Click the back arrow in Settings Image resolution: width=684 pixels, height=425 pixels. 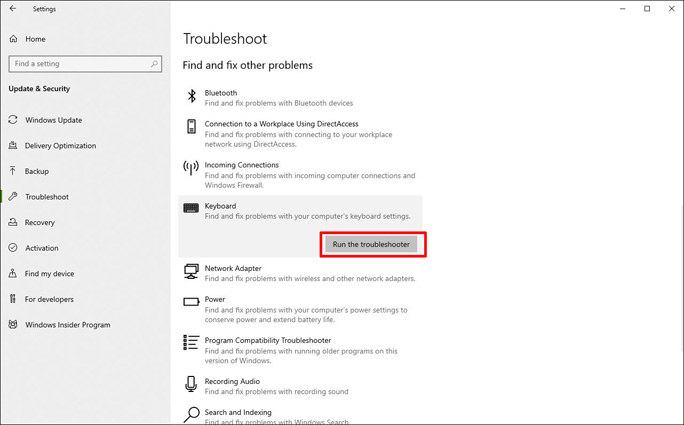(13, 10)
